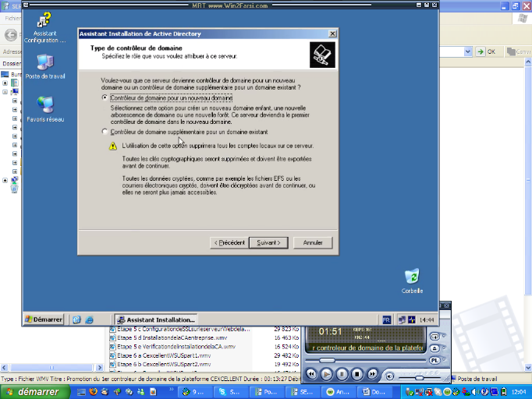532x399 pixels.
Task: Click the FR language indicator
Action: pos(386,320)
